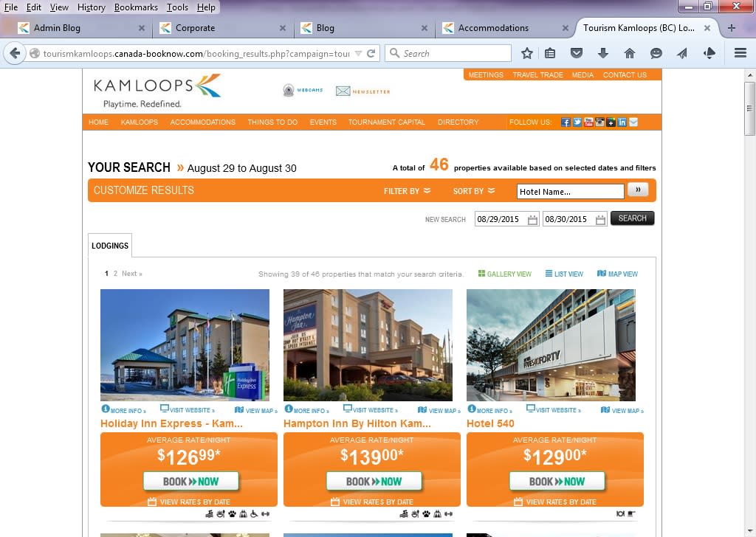The width and height of the screenshot is (756, 537).
Task: Switch to the Admin Blog tab
Action: [81, 28]
